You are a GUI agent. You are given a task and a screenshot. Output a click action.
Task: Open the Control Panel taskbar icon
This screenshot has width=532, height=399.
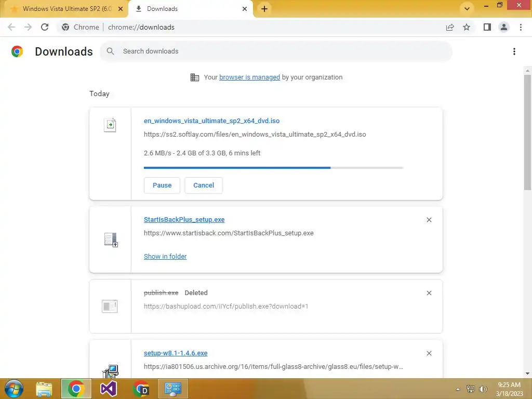click(x=174, y=389)
